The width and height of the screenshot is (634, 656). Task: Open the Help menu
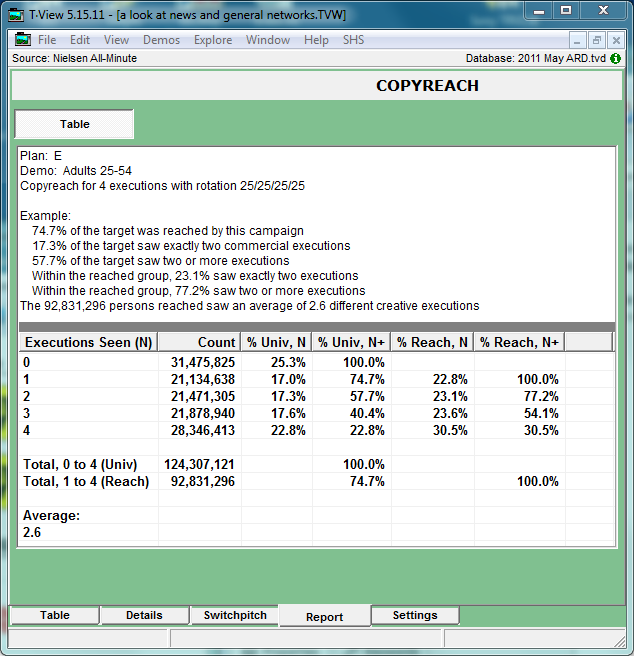[x=316, y=40]
